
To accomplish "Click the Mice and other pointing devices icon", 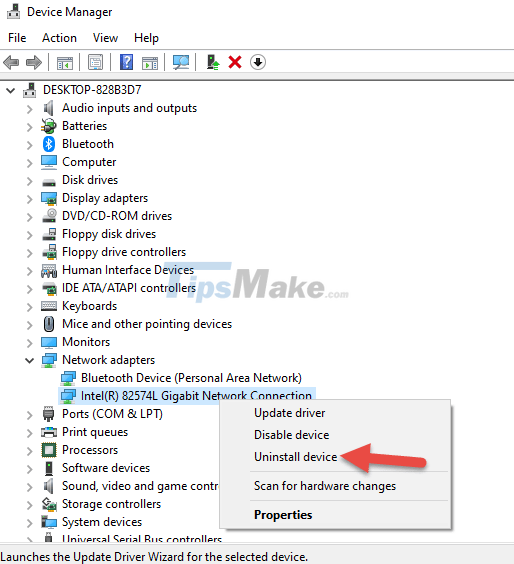I will point(49,324).
